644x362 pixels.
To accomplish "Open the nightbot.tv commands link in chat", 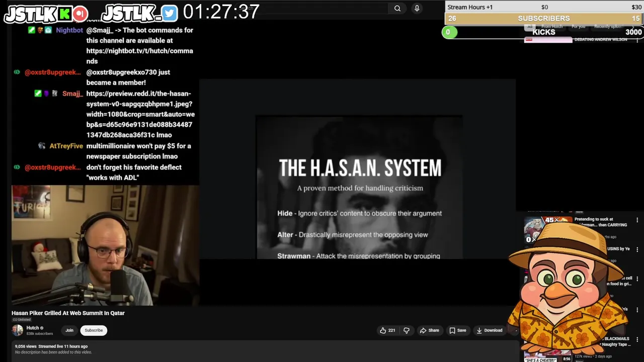I will [139, 56].
